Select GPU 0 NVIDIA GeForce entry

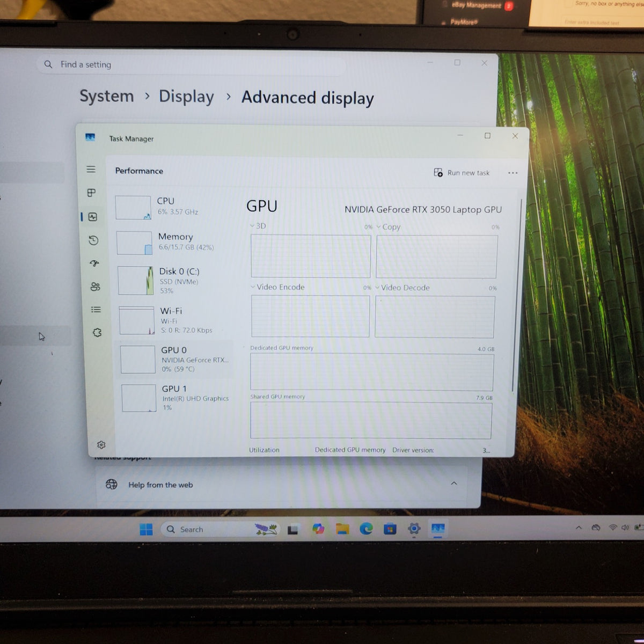pos(175,359)
